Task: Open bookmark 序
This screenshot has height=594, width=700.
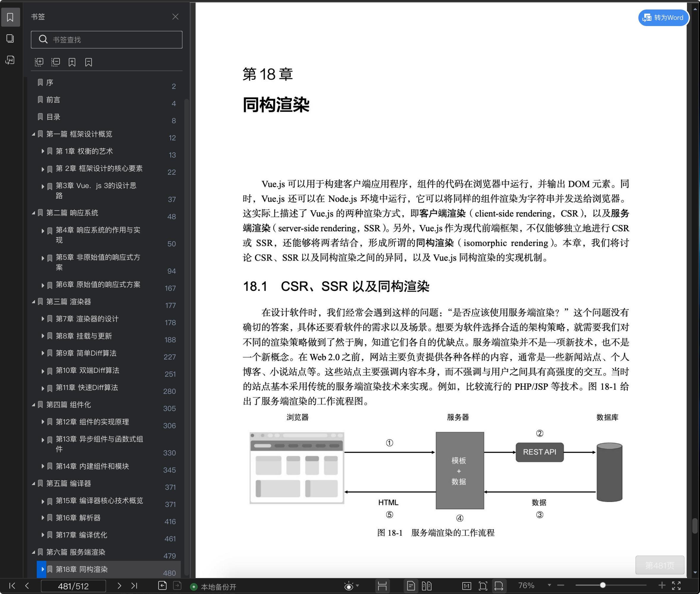Action: (x=49, y=83)
